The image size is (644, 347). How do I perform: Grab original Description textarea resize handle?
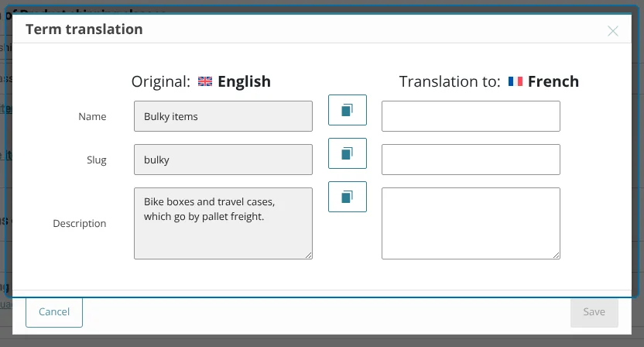click(308, 256)
